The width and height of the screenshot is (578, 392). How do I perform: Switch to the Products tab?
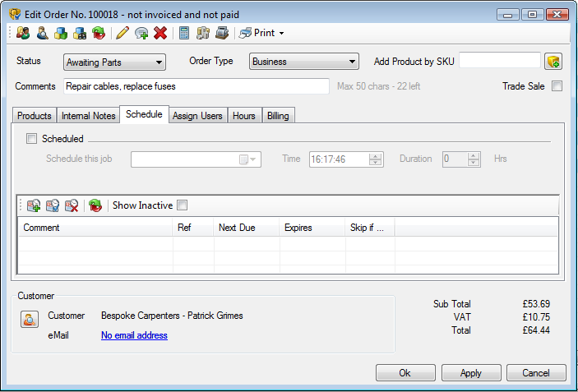click(x=35, y=116)
